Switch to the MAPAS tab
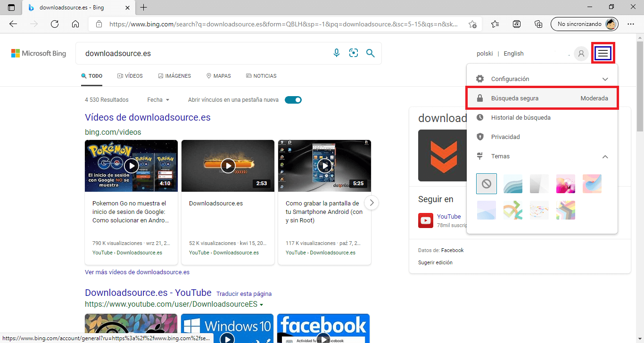The height and width of the screenshot is (343, 644). (219, 76)
